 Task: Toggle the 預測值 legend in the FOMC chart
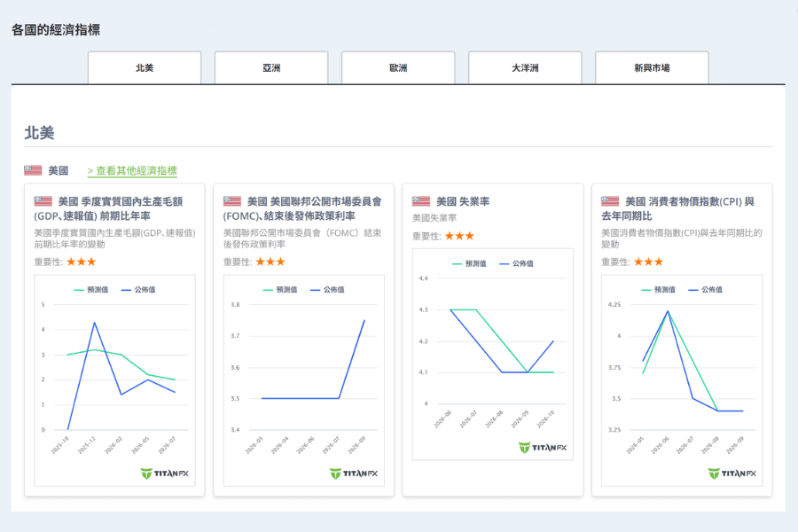click(280, 290)
